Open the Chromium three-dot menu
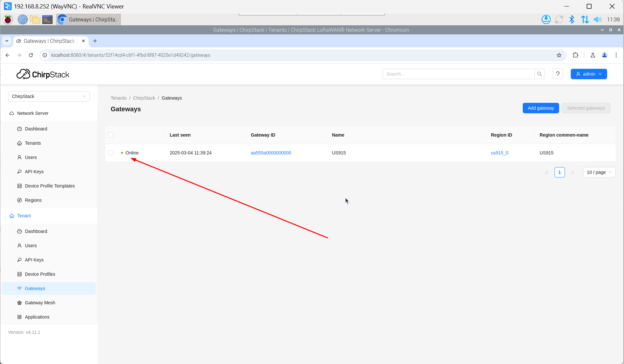Screen dimensions: 624x364 [616, 55]
